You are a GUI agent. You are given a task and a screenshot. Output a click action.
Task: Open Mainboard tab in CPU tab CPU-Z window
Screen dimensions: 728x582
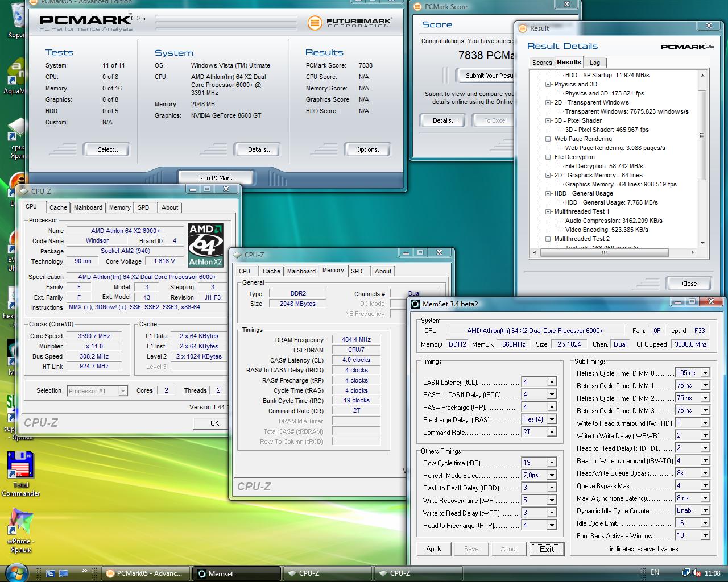coord(88,207)
